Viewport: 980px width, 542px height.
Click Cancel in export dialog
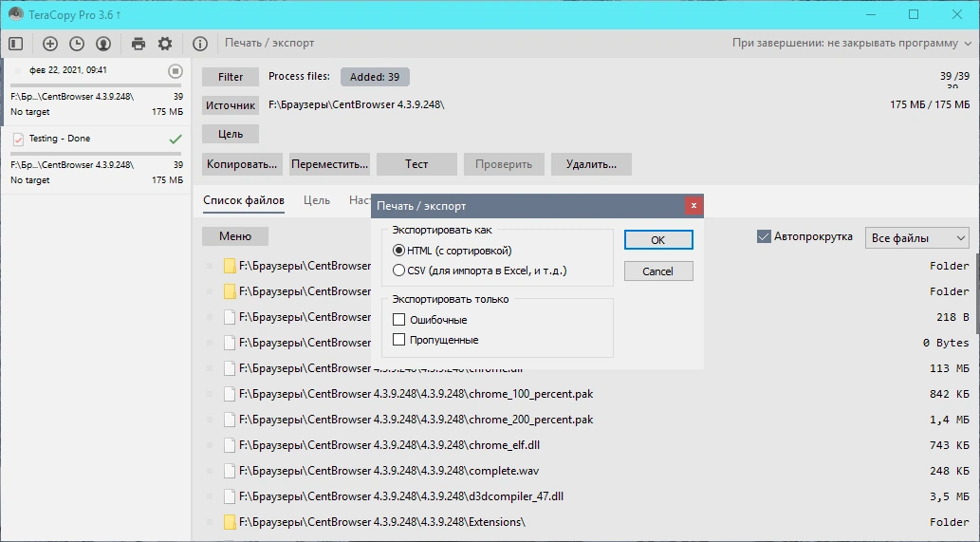(x=658, y=271)
